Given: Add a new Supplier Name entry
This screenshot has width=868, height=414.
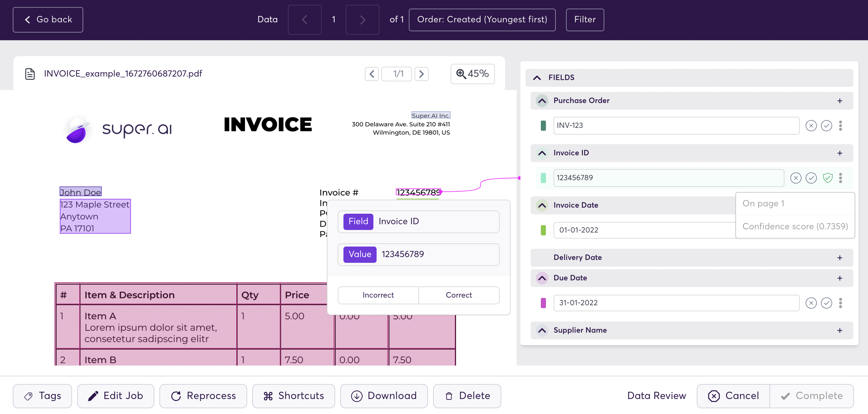Looking at the screenshot, I should pos(840,330).
